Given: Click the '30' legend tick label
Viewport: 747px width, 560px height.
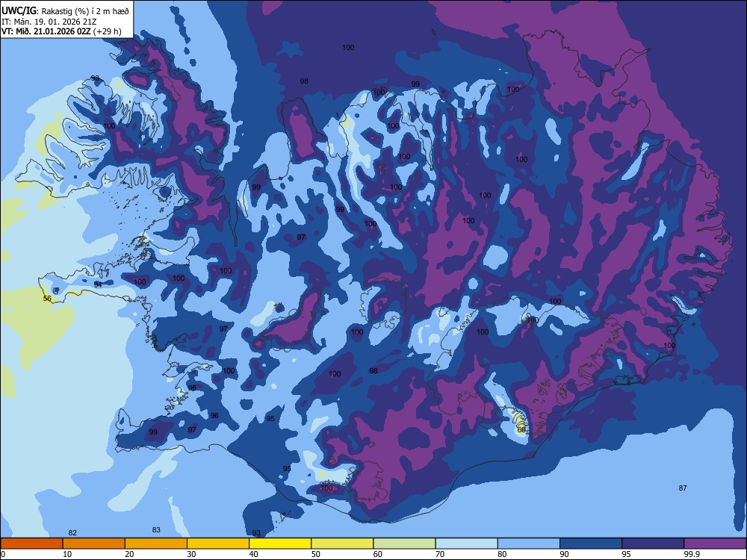Looking at the screenshot, I should click(x=191, y=554).
